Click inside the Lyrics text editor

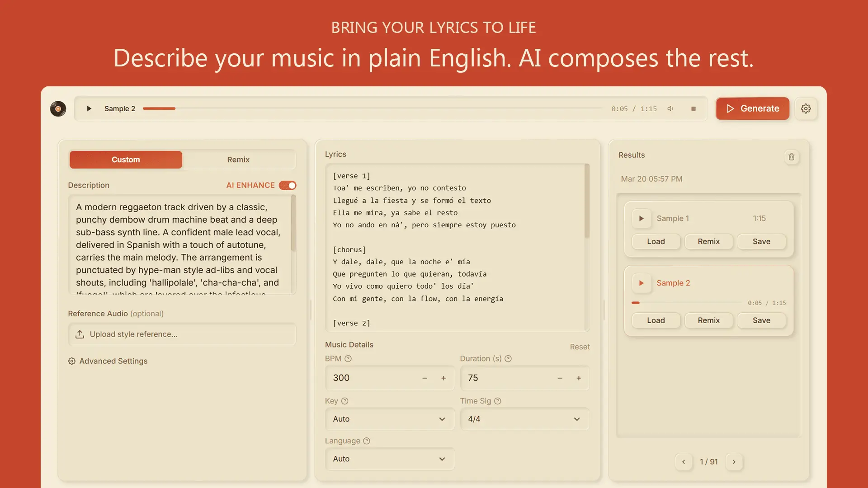pyautogui.click(x=454, y=248)
